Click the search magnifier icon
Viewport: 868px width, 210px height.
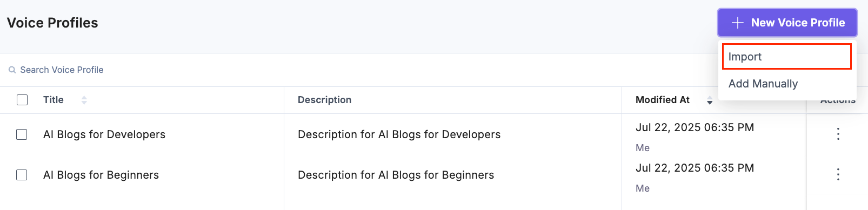pyautogui.click(x=12, y=70)
